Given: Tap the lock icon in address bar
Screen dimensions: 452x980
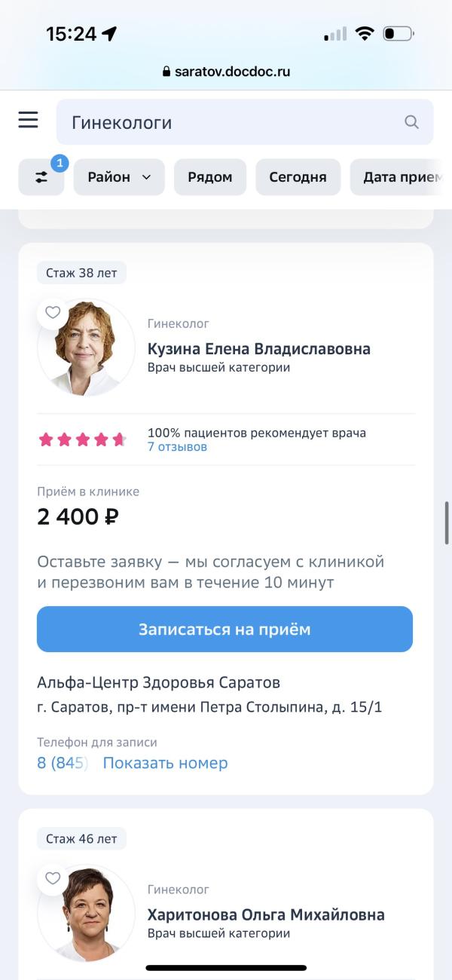Looking at the screenshot, I should [x=166, y=72].
